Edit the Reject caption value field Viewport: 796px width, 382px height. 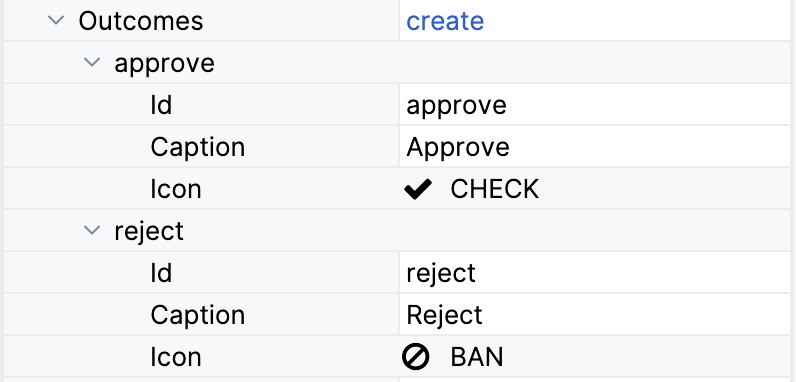(x=594, y=315)
